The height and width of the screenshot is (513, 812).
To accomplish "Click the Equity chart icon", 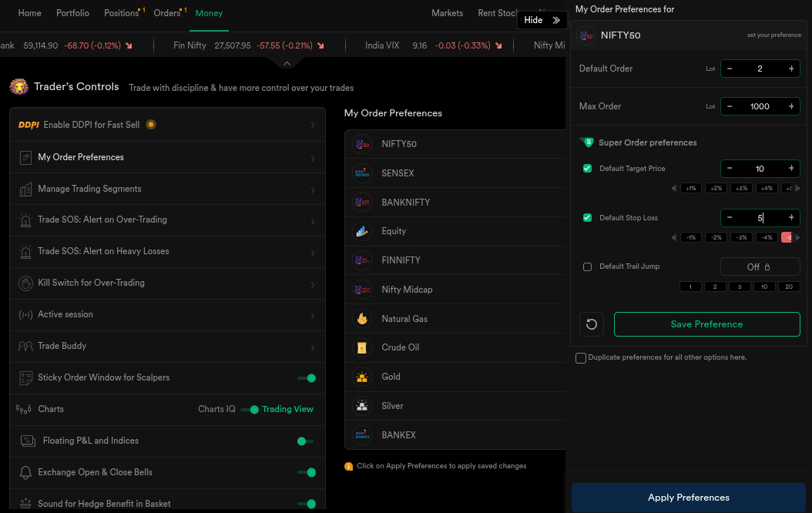I will click(x=361, y=231).
